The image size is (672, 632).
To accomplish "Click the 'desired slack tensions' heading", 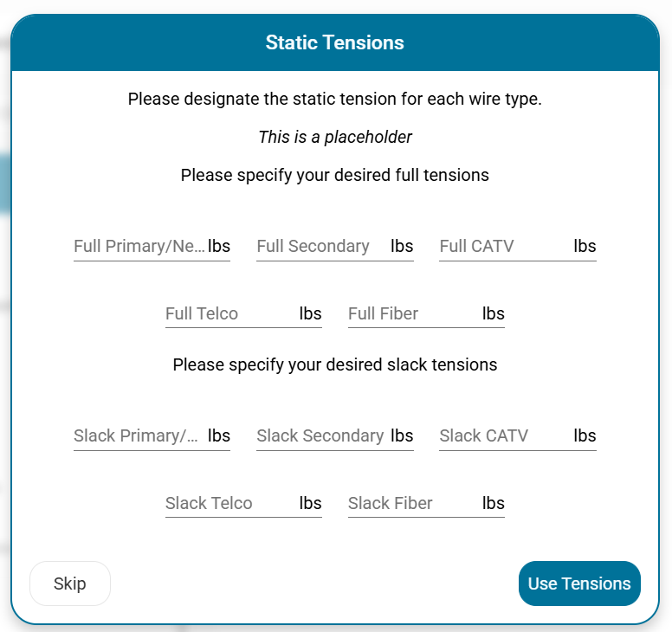I will (x=335, y=364).
